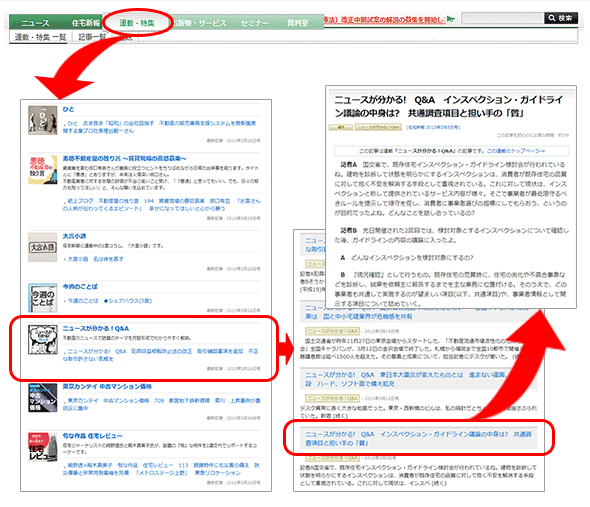This screenshot has width=590, height=507.
Task: Open the latest ひと article link
Action: click(x=159, y=127)
